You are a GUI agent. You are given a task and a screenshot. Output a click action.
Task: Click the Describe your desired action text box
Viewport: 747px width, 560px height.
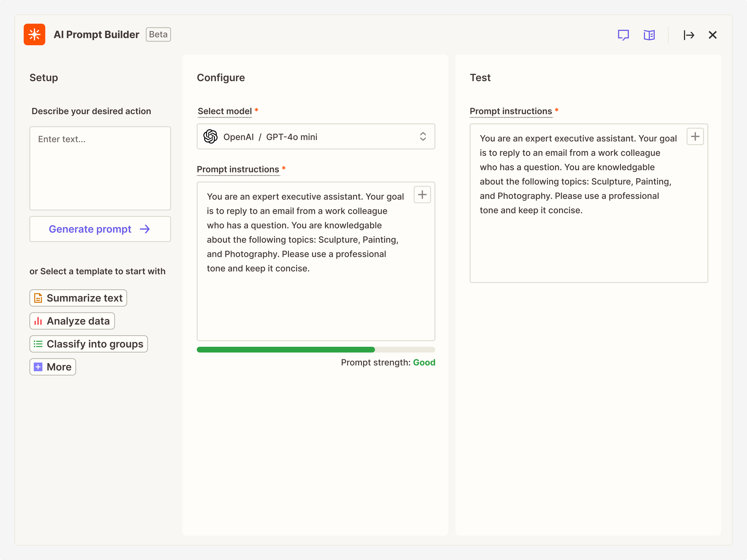pyautogui.click(x=100, y=169)
